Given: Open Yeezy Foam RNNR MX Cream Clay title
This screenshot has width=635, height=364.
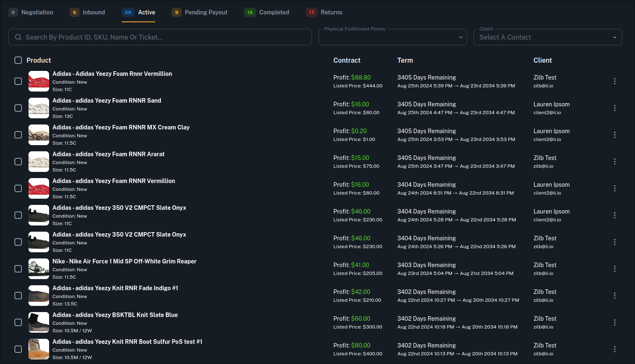Looking at the screenshot, I should [121, 127].
